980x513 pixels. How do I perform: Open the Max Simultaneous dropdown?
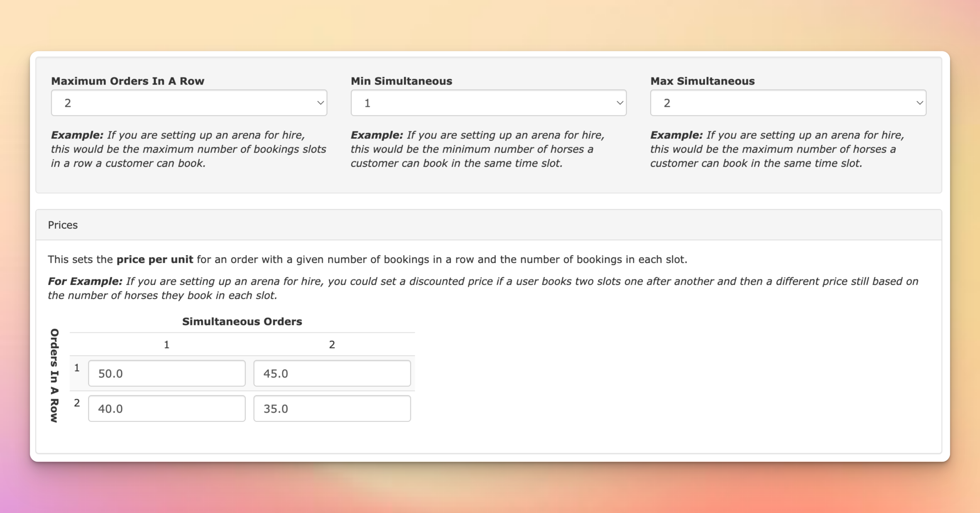pos(788,103)
